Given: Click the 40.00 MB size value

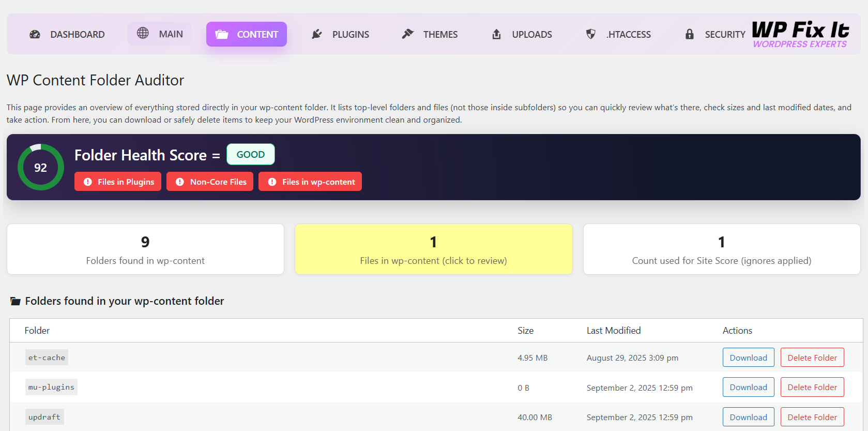Looking at the screenshot, I should (535, 418).
